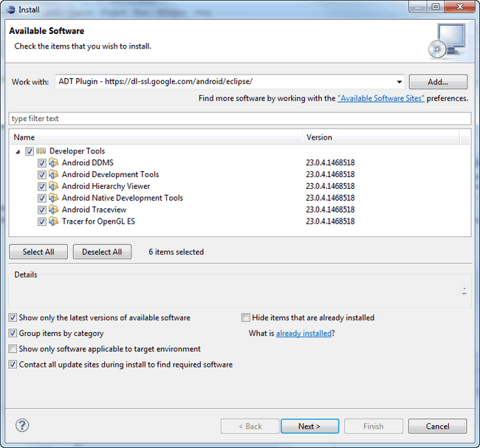Click the Cancel button

click(437, 427)
